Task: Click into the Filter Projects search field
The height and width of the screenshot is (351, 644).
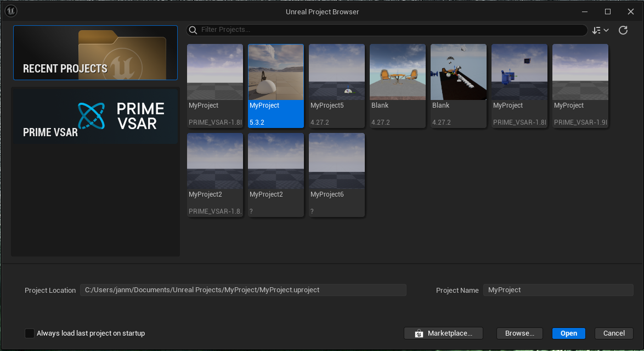Action: [x=389, y=30]
